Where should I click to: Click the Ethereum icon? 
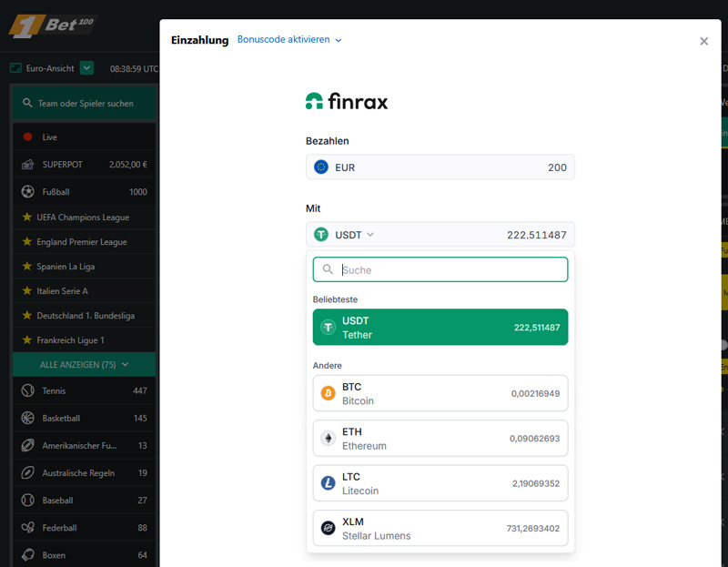point(328,439)
